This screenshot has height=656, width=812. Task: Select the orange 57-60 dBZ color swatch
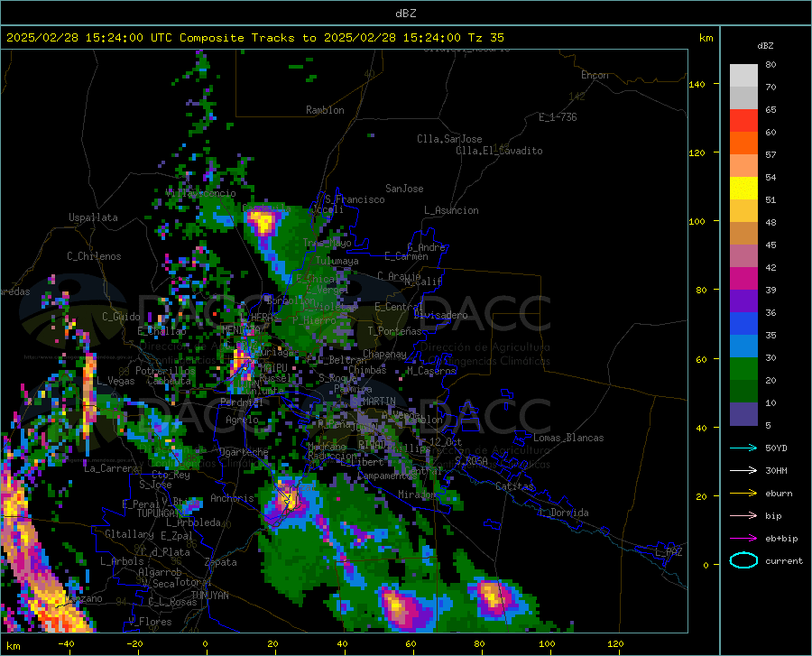(743, 143)
